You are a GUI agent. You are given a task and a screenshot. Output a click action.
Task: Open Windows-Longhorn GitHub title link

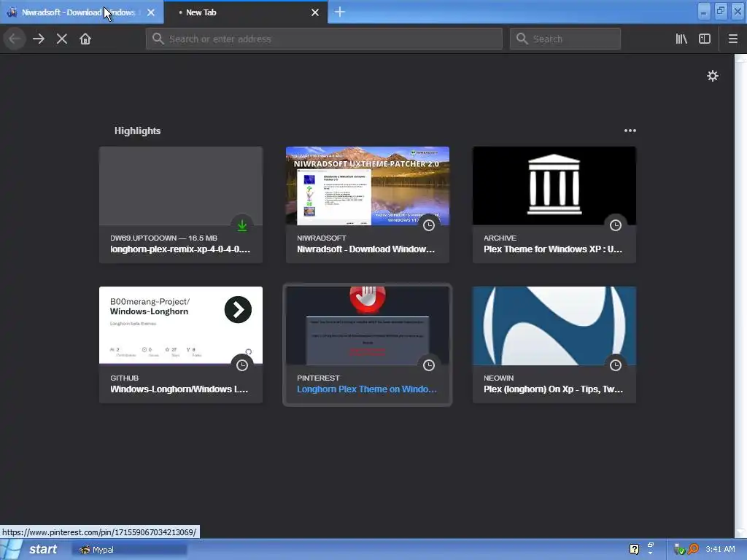[x=179, y=389]
